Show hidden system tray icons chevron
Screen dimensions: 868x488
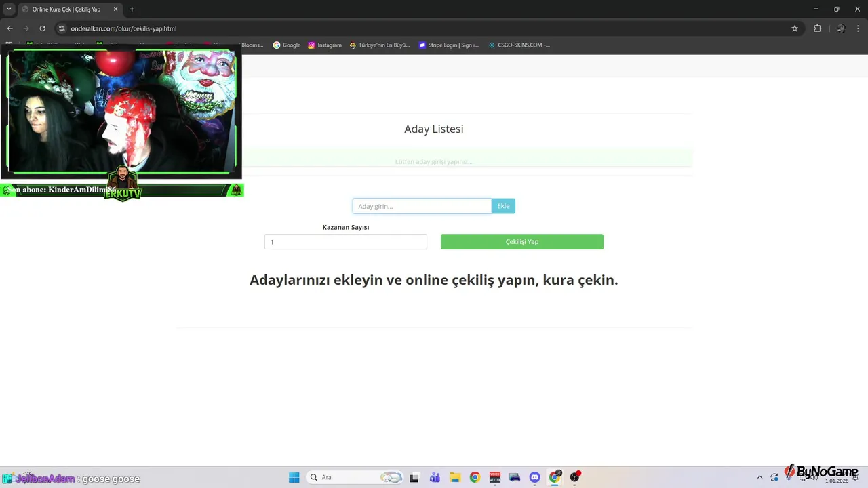point(759,477)
